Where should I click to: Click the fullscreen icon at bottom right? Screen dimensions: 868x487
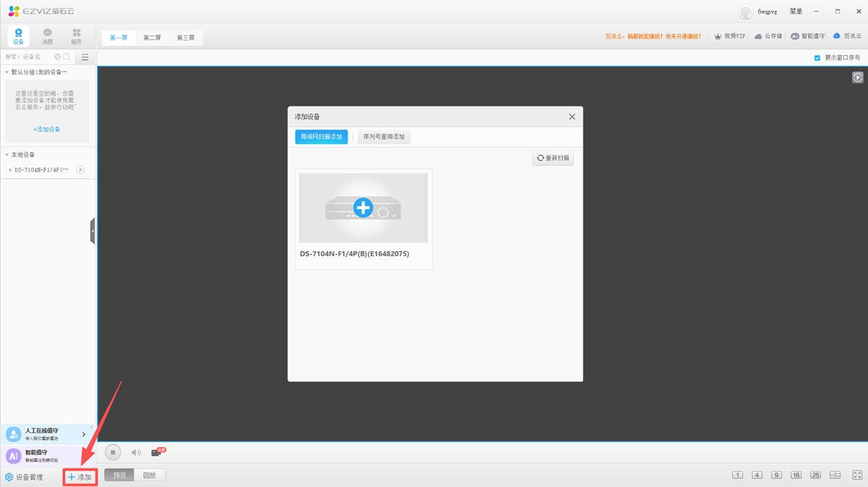click(856, 475)
